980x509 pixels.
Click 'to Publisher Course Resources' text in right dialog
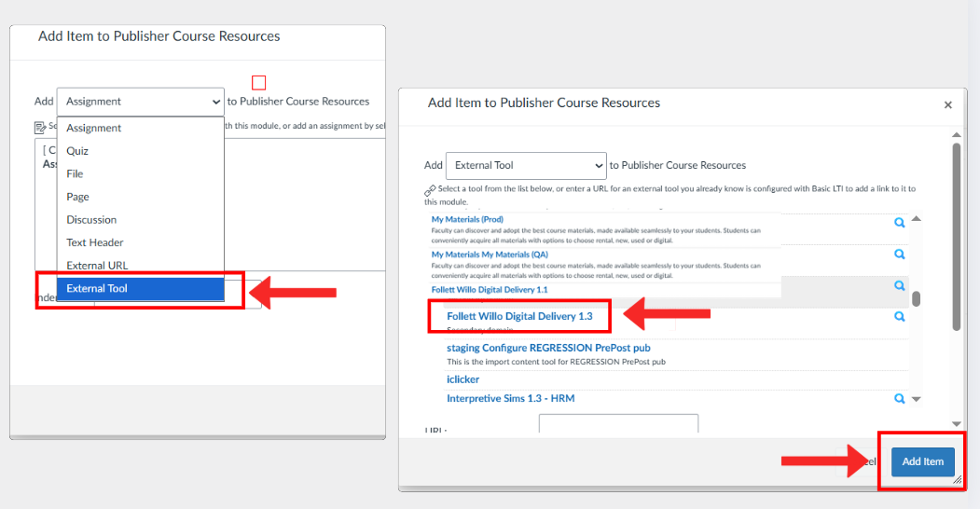(678, 166)
